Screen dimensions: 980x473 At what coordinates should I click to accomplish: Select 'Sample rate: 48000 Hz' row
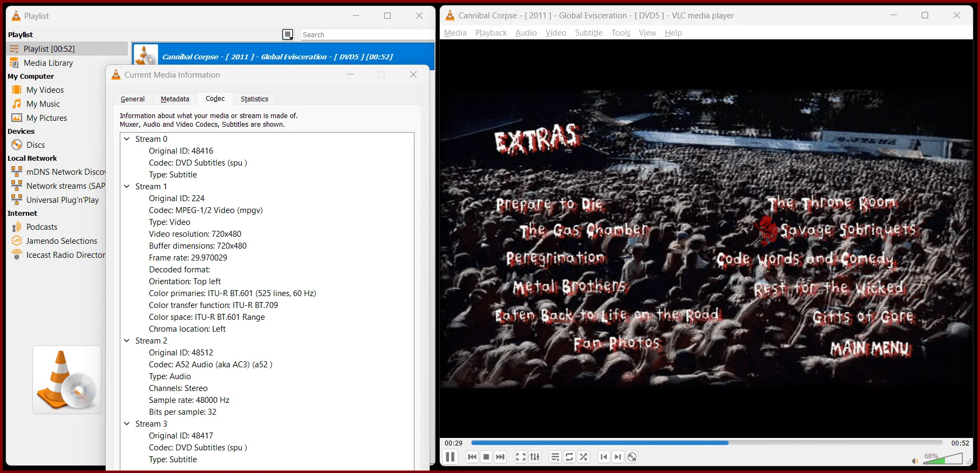(189, 400)
